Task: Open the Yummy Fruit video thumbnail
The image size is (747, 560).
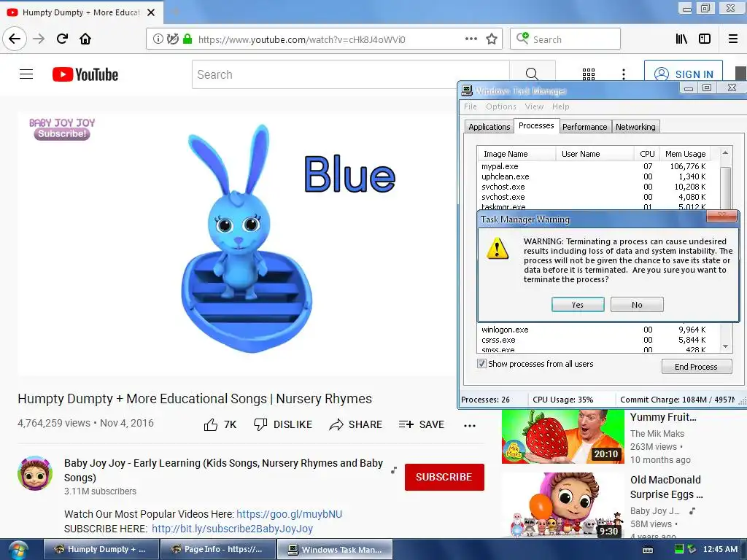Action: (562, 436)
